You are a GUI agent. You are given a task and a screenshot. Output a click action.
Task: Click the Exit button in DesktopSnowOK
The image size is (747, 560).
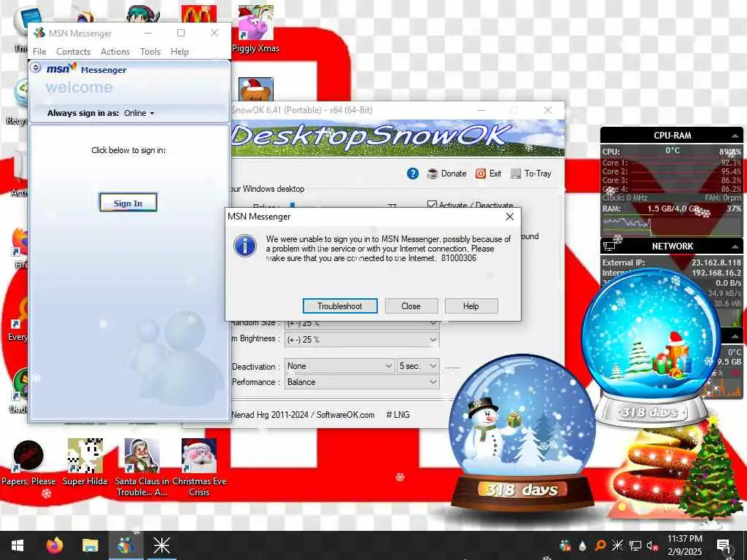(x=488, y=174)
